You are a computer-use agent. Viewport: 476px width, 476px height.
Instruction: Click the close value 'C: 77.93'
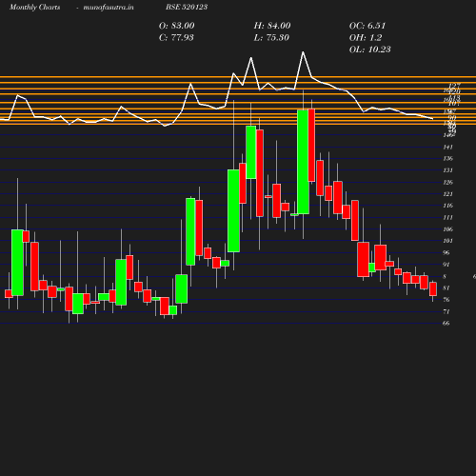pyautogui.click(x=176, y=37)
